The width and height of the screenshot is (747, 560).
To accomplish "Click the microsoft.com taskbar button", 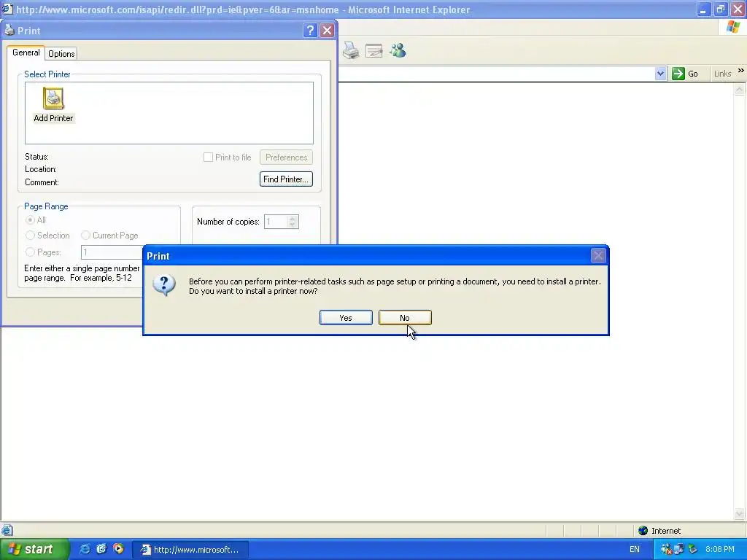I will point(190,550).
